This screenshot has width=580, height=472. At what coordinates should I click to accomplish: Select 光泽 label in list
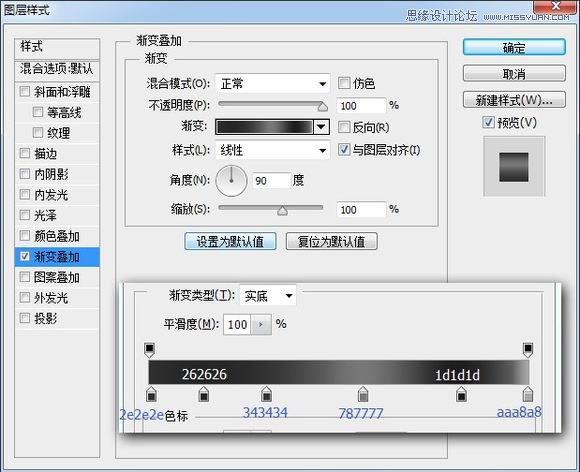pyautogui.click(x=45, y=215)
